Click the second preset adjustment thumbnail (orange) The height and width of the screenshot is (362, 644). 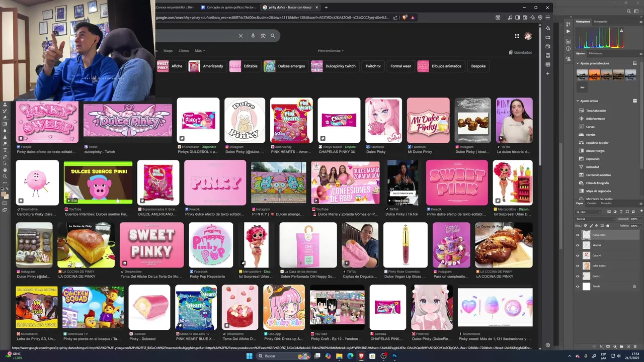tap(594, 74)
